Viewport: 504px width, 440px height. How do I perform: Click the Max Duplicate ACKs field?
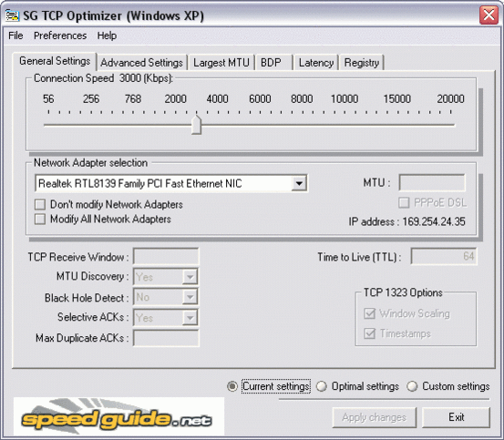[x=166, y=338]
